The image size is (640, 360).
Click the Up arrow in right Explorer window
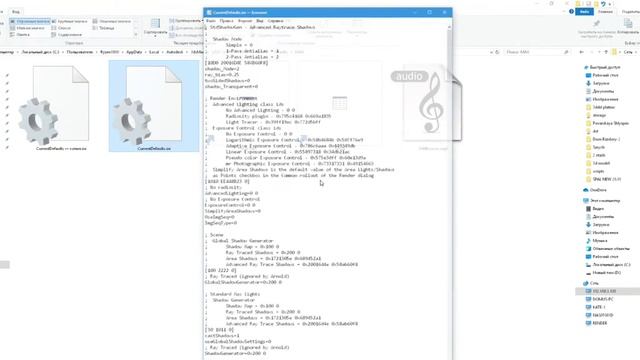[606, 52]
